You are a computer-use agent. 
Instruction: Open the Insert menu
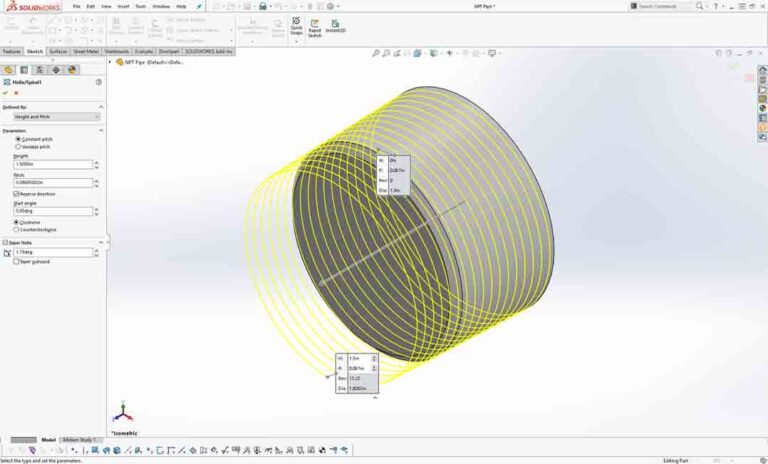tap(123, 6)
